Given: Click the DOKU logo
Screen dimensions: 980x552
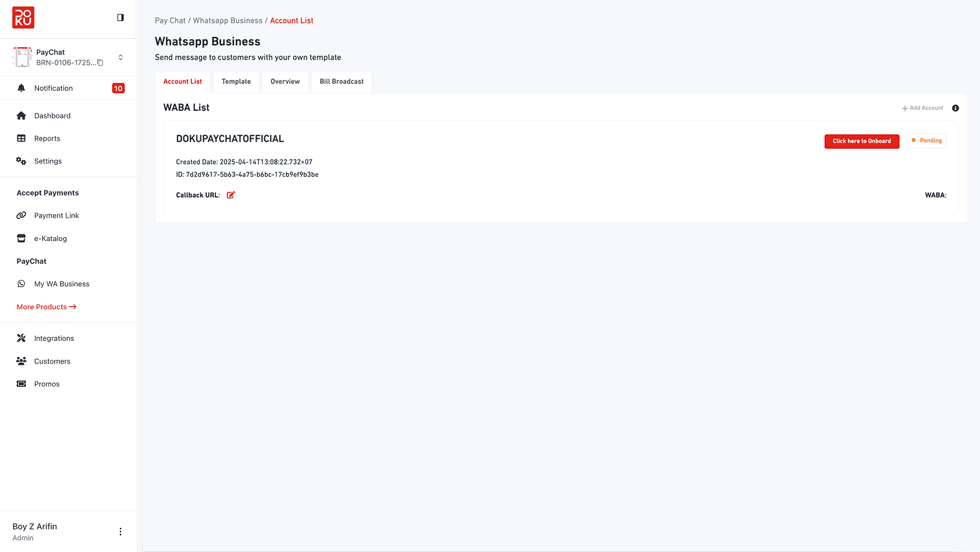Looking at the screenshot, I should coord(23,17).
